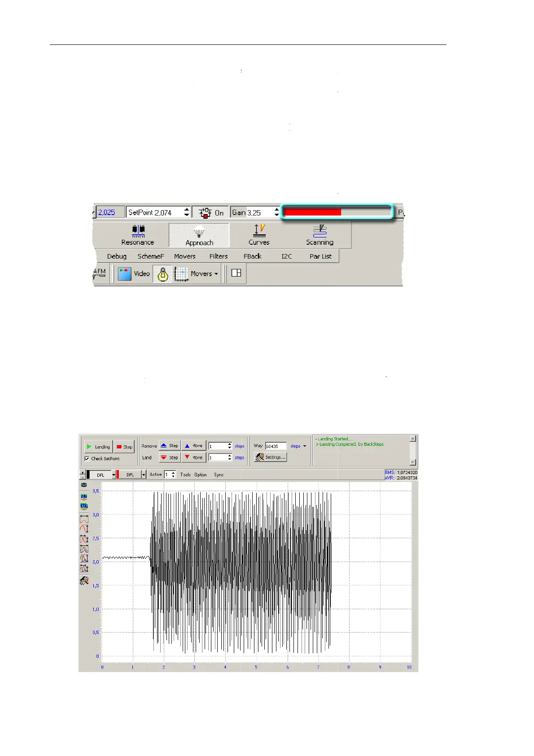Click the red channel color swatch
This screenshot has width=534, height=756.
click(x=118, y=475)
